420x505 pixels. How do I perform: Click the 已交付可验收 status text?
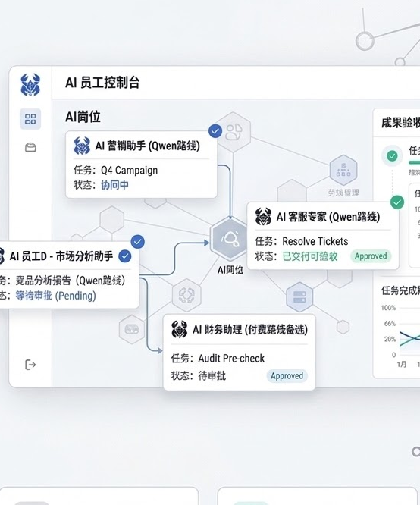(310, 256)
